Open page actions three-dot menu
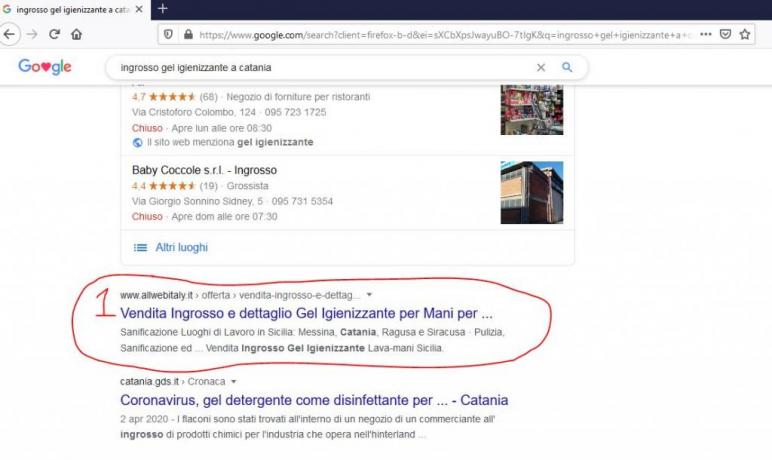This screenshot has width=772, height=460. tap(706, 34)
